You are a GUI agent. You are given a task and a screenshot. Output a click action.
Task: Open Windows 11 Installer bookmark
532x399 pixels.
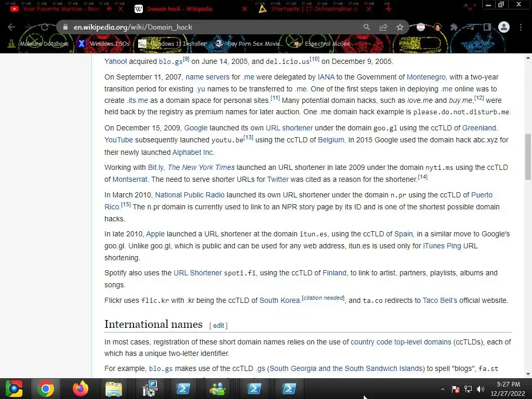point(172,44)
